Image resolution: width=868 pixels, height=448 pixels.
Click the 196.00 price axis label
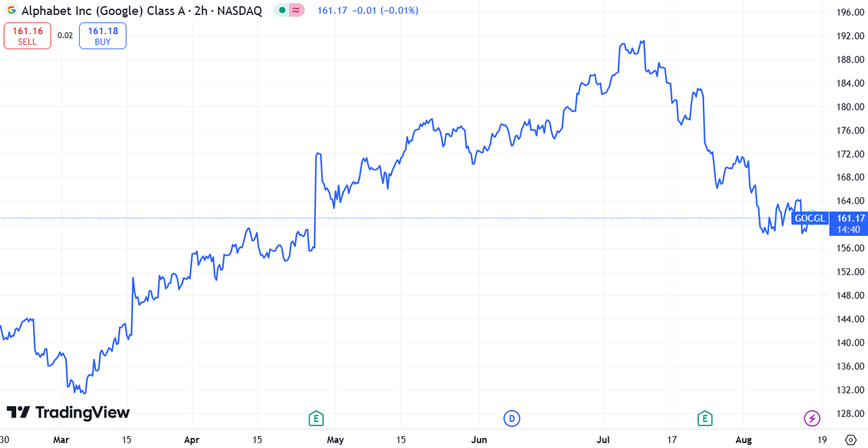tap(850, 13)
